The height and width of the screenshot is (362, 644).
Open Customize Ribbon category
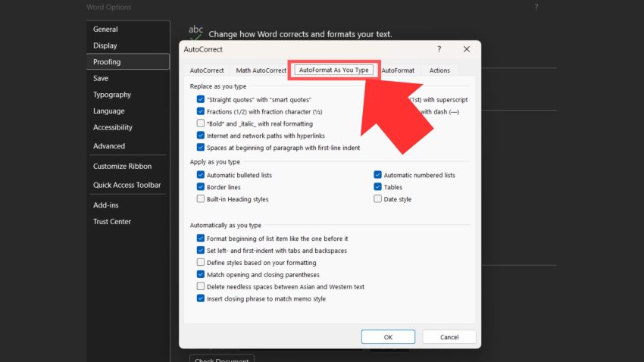122,167
